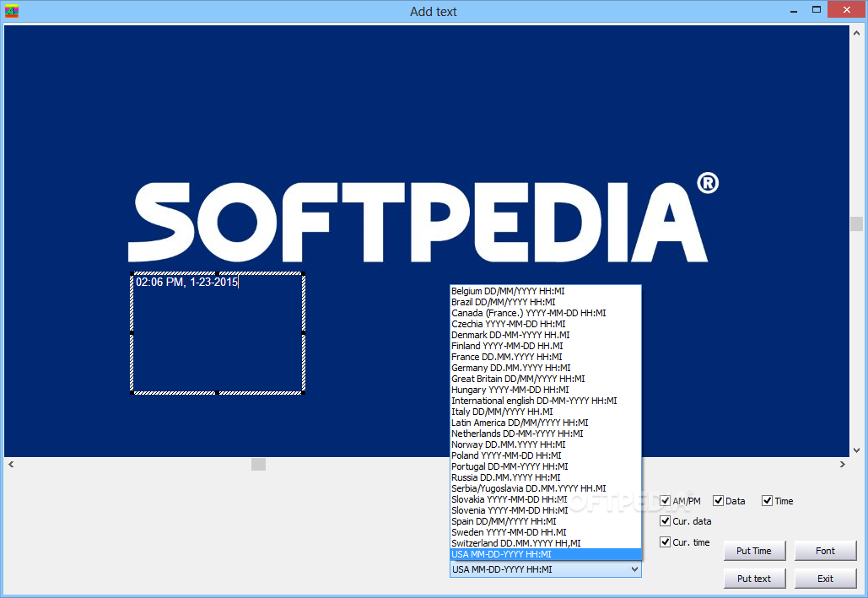Pick International english DD-MM-YYYY format

(545, 401)
